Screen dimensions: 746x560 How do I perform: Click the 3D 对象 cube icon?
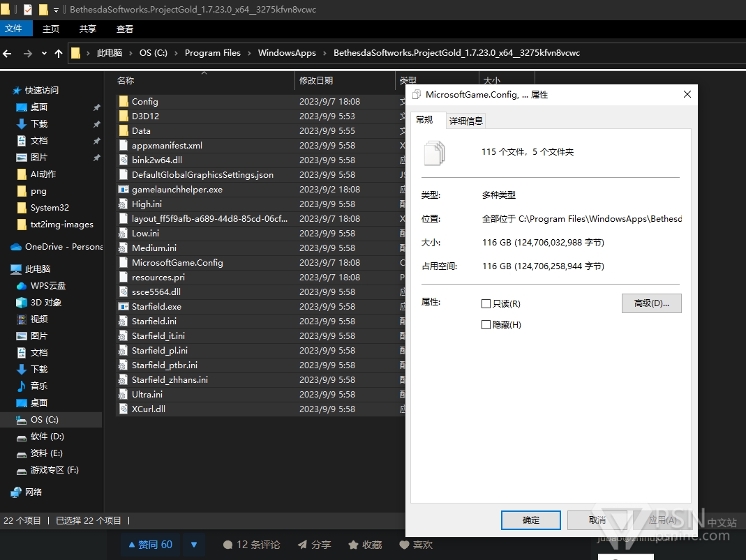point(22,303)
